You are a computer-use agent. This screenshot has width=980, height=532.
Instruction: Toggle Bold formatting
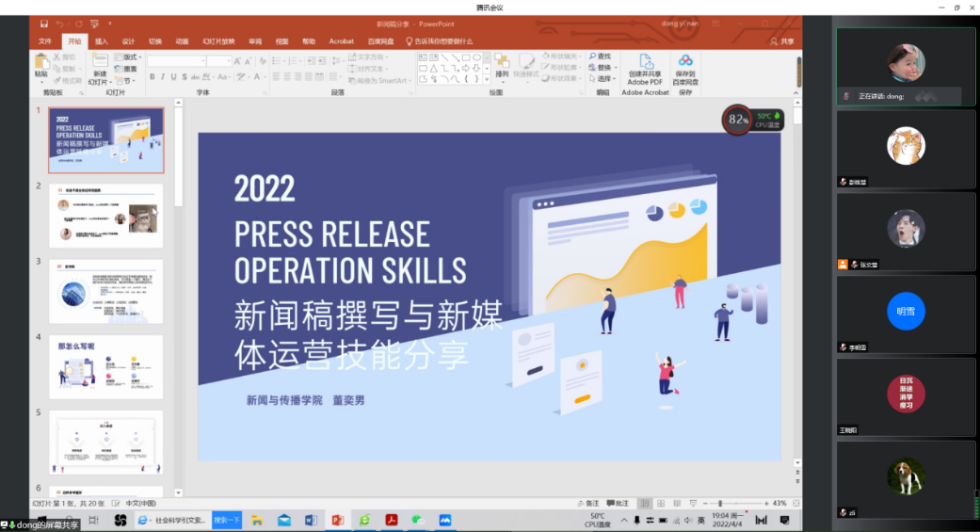[152, 77]
